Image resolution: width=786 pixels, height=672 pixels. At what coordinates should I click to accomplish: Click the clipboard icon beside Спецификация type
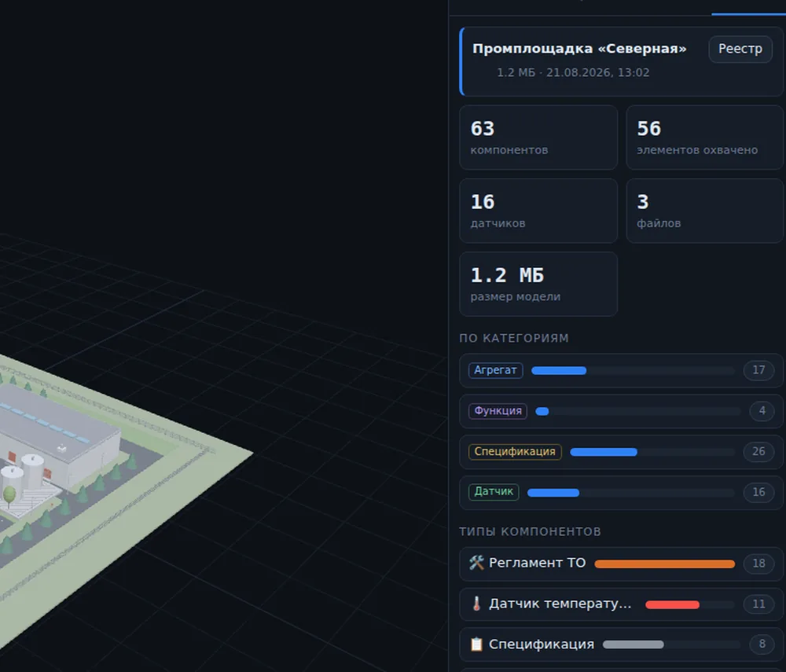click(x=477, y=644)
